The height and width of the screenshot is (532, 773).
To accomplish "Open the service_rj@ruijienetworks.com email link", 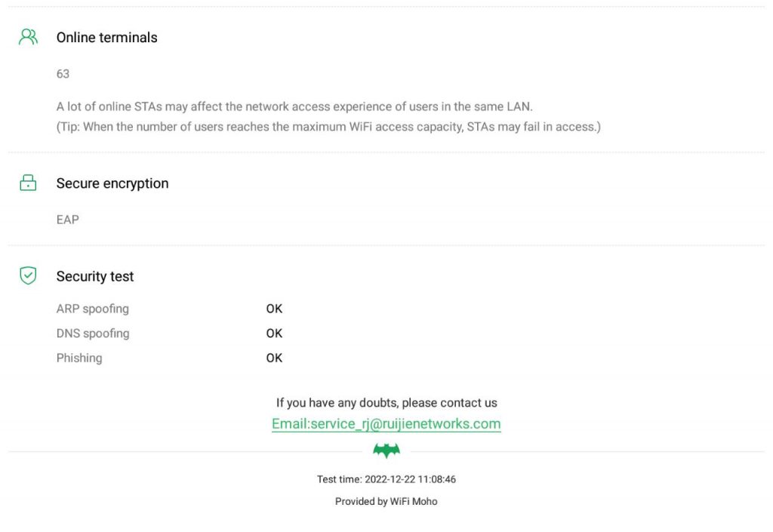I will (386, 424).
